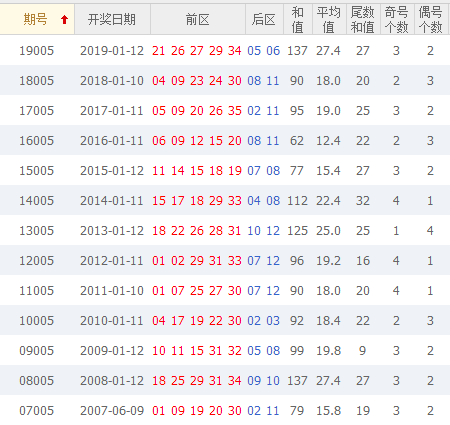The image size is (450, 425).
Task: Click draw date 2016-01-11
Action: [112, 141]
